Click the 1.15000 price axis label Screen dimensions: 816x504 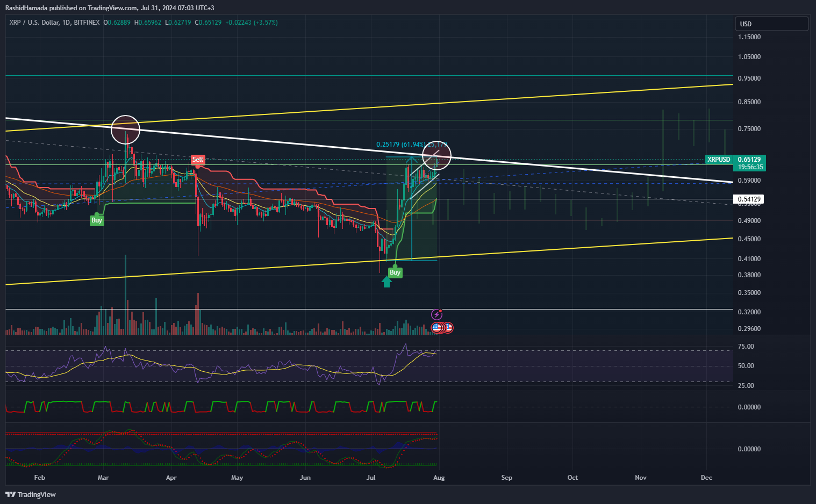(749, 37)
